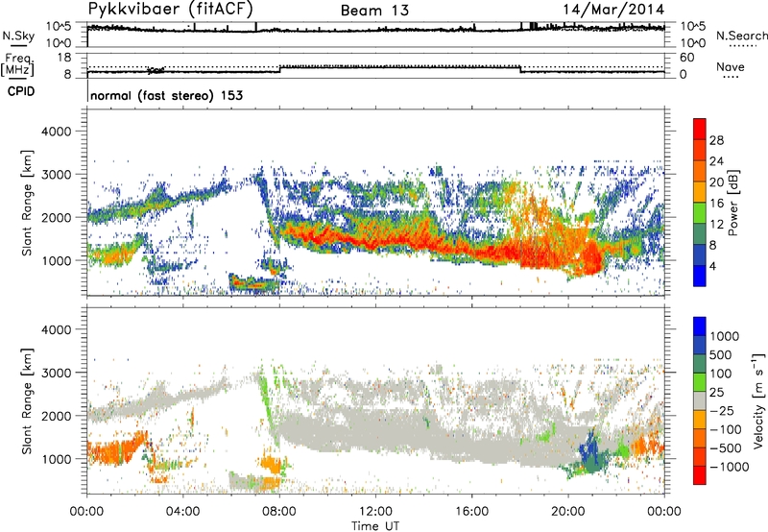Click the 'CPID' label
This screenshot has height=532, width=768.
(21, 91)
